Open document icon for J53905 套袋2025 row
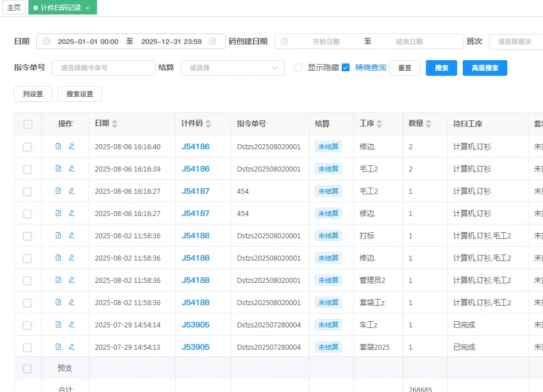 tap(58, 347)
